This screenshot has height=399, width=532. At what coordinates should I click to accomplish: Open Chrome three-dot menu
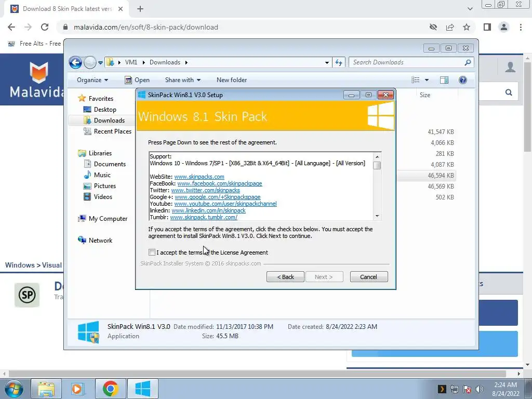click(x=521, y=27)
